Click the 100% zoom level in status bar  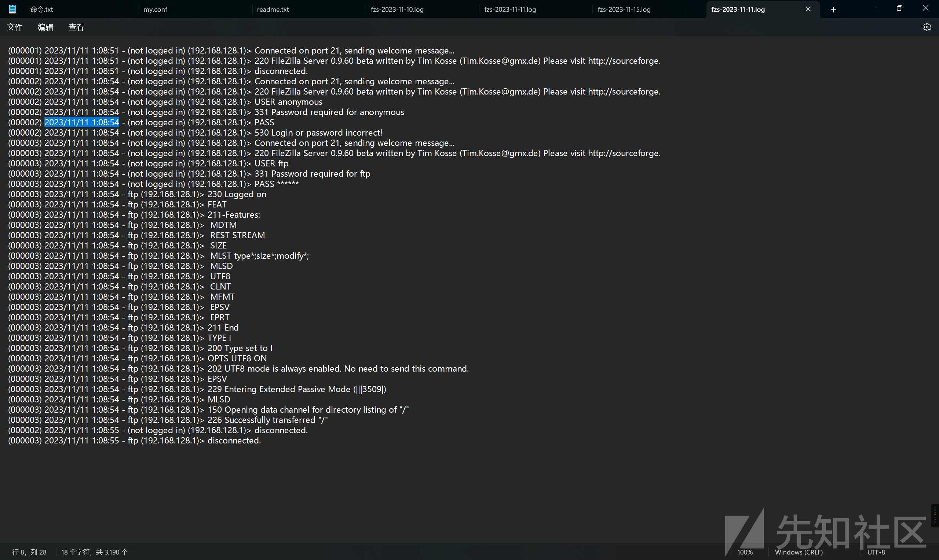745,552
